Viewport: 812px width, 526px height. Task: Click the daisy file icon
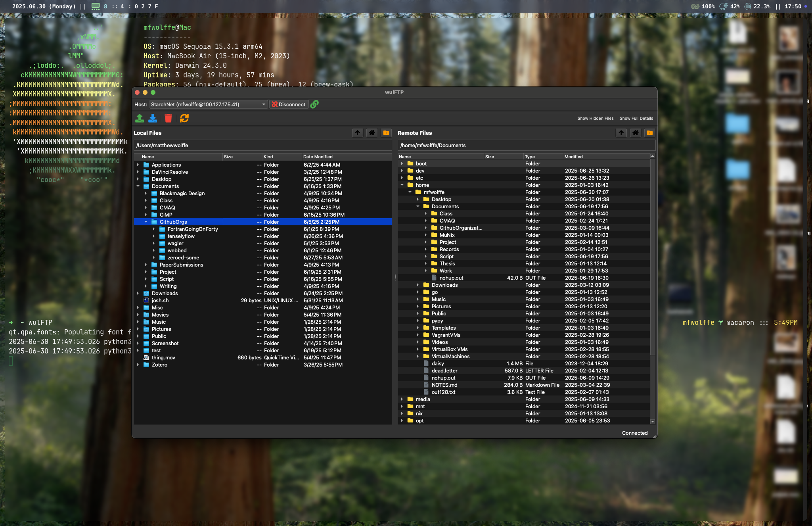426,363
